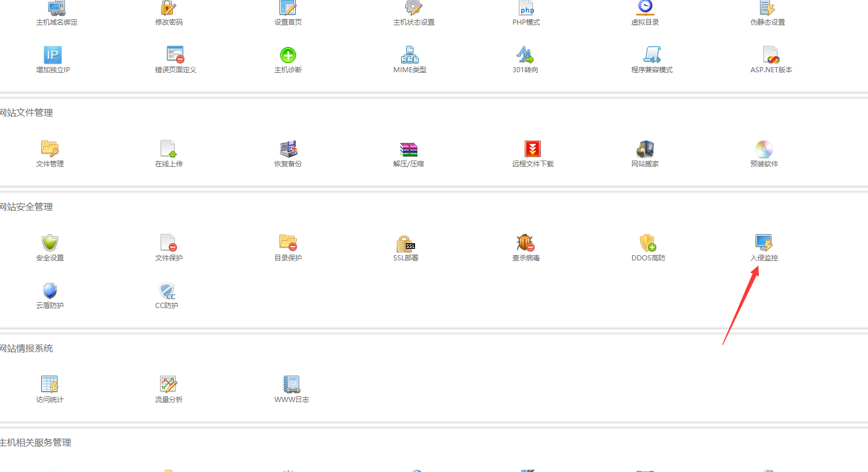868x472 pixels.
Task: Launch 远程文件下载 remote file download
Action: (532, 149)
